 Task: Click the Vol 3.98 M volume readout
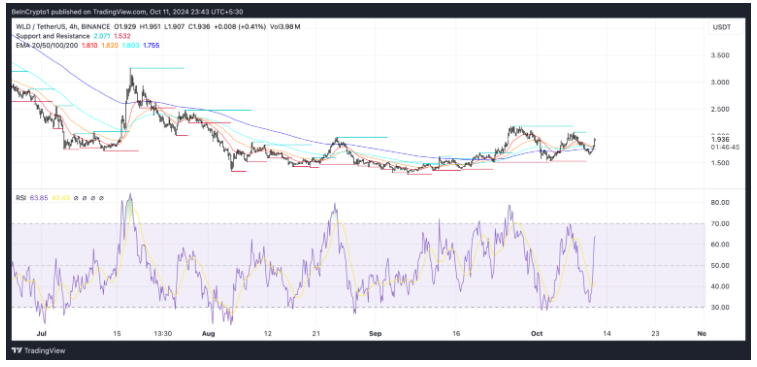tap(284, 27)
